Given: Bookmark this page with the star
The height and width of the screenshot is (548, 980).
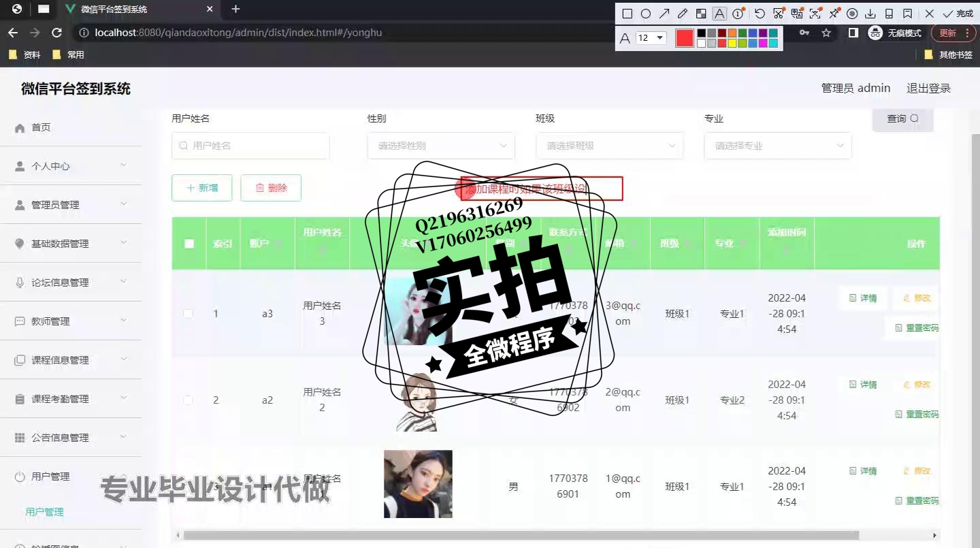Looking at the screenshot, I should 826,33.
